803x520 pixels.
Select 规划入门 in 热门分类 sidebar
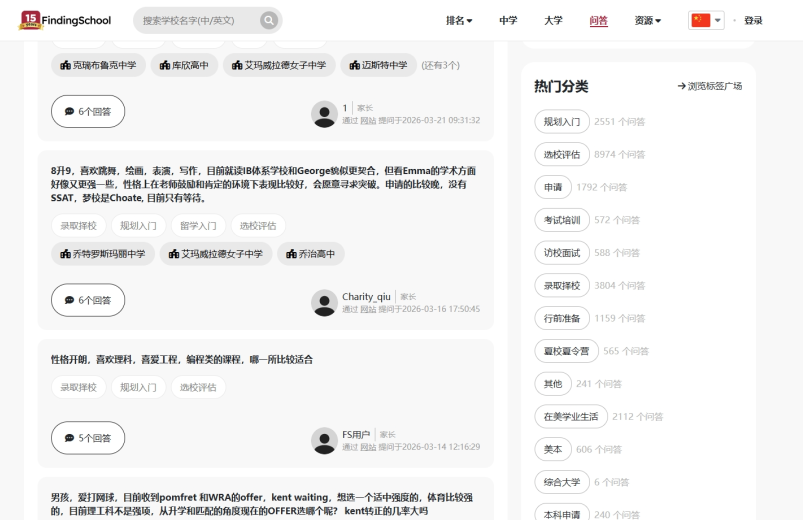(562, 121)
